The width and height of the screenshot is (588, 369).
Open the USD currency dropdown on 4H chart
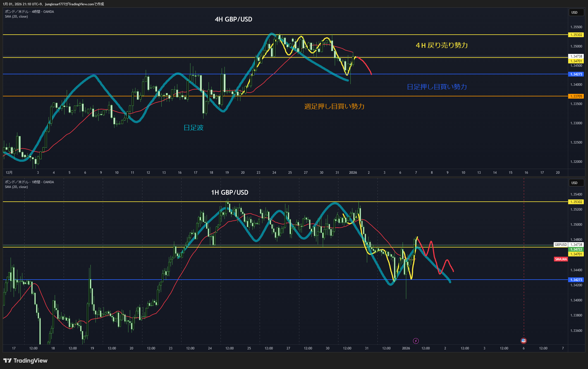point(576,13)
